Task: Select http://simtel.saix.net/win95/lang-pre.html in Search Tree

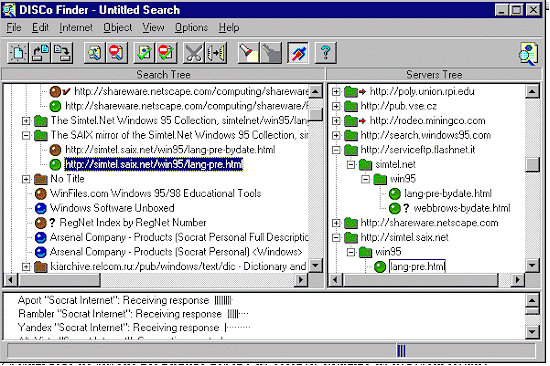Action: point(154,164)
